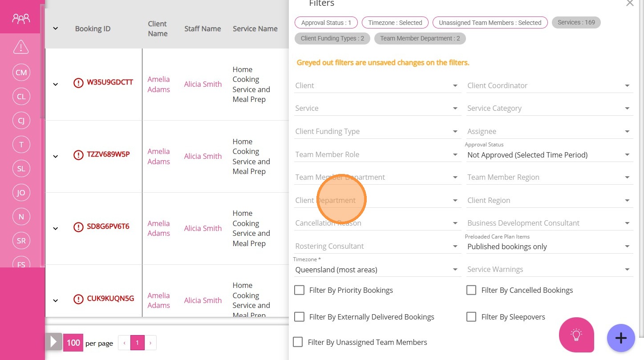This screenshot has height=360, width=644.
Task: Open the Approval Status dropdown
Action: (x=549, y=155)
